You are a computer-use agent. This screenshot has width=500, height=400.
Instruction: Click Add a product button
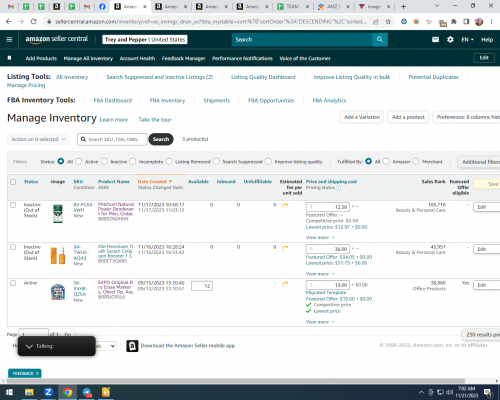coord(408,117)
